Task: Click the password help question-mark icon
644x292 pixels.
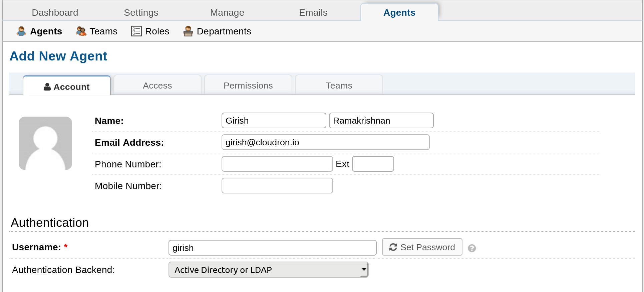Action: (x=471, y=248)
